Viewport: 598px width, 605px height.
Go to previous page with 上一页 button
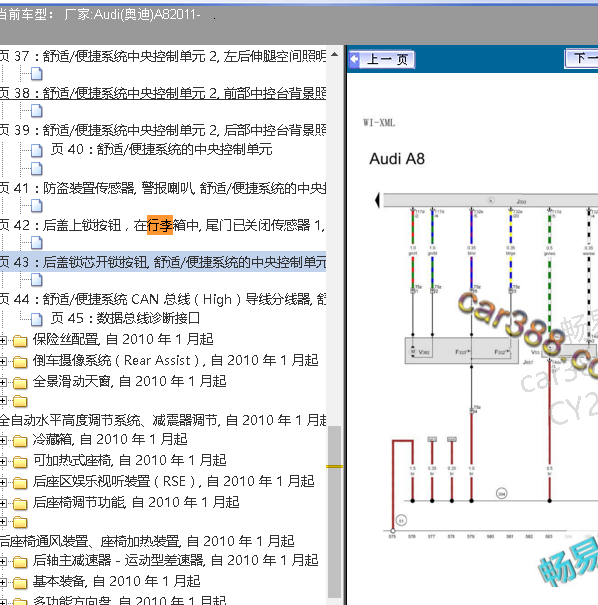382,59
